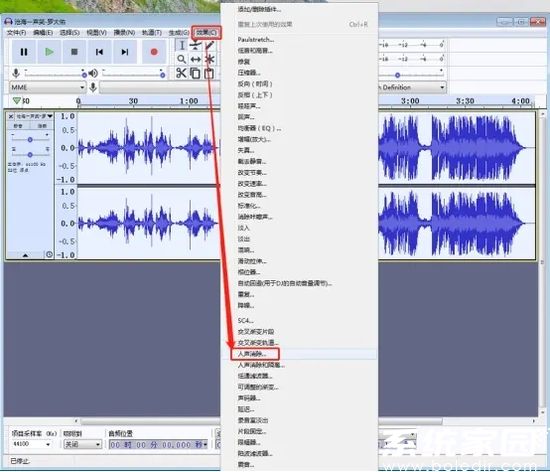
Task: Activate the Time Shift arrows tool
Action: point(196,59)
